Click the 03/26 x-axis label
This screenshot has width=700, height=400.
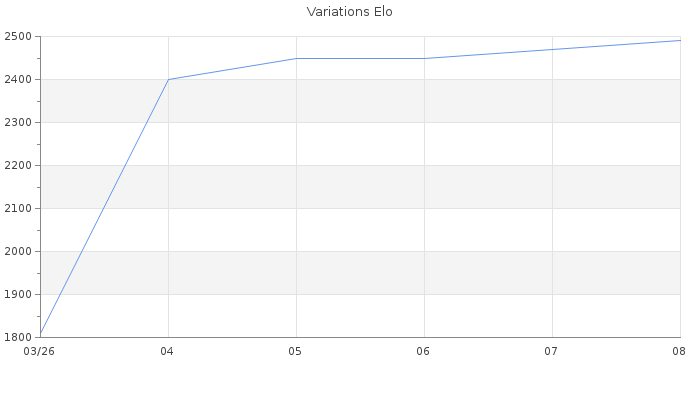click(39, 351)
